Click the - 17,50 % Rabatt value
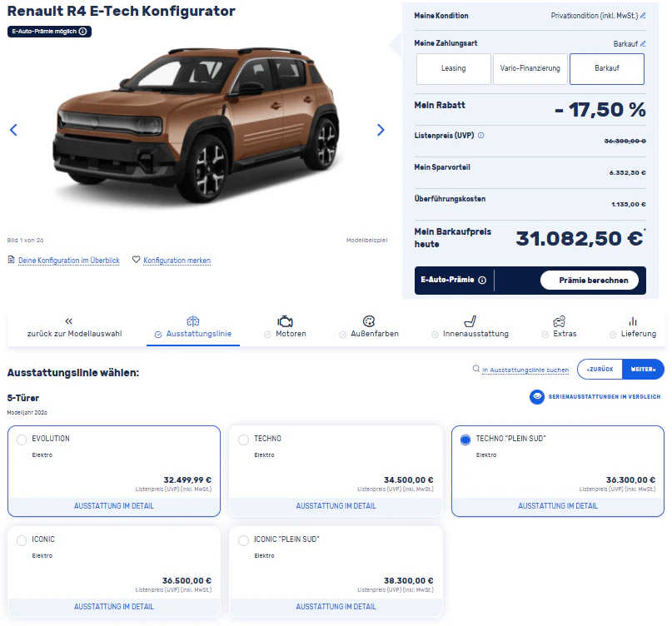672x626 pixels. [600, 110]
